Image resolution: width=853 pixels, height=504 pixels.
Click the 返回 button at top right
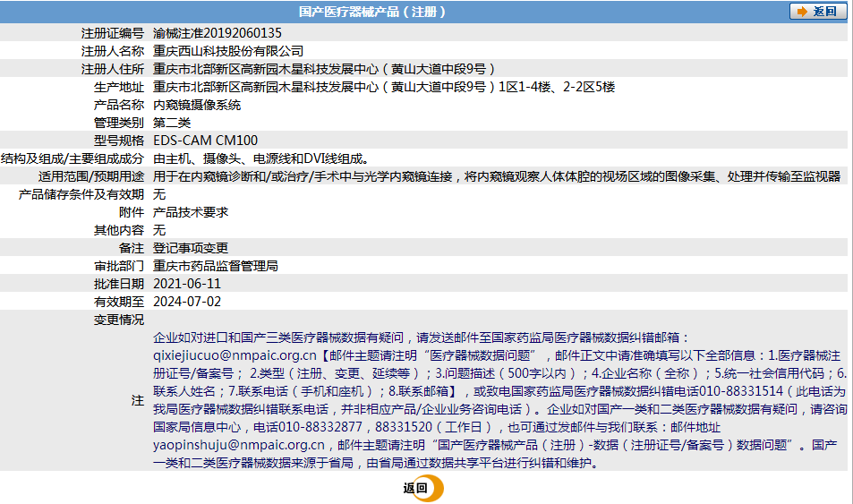[817, 12]
